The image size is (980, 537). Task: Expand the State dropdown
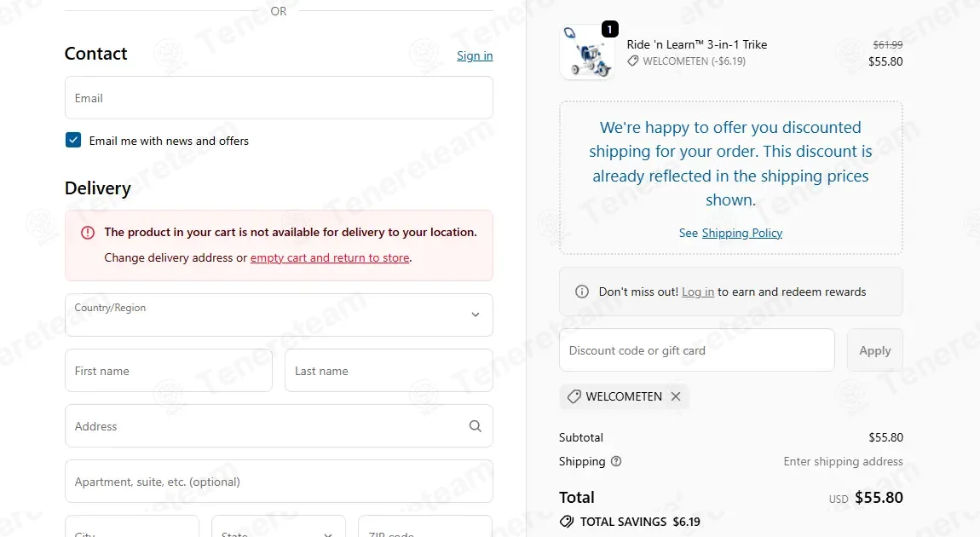point(278,527)
